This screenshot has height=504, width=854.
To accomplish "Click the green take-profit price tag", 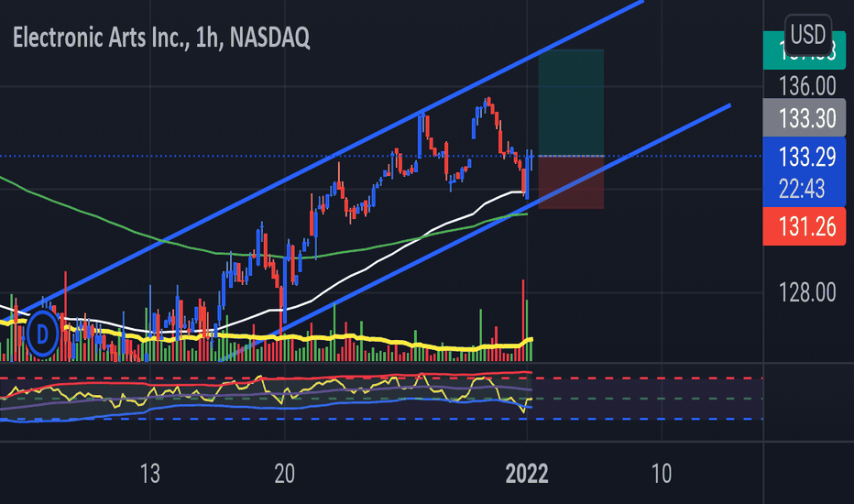I will pos(805,50).
